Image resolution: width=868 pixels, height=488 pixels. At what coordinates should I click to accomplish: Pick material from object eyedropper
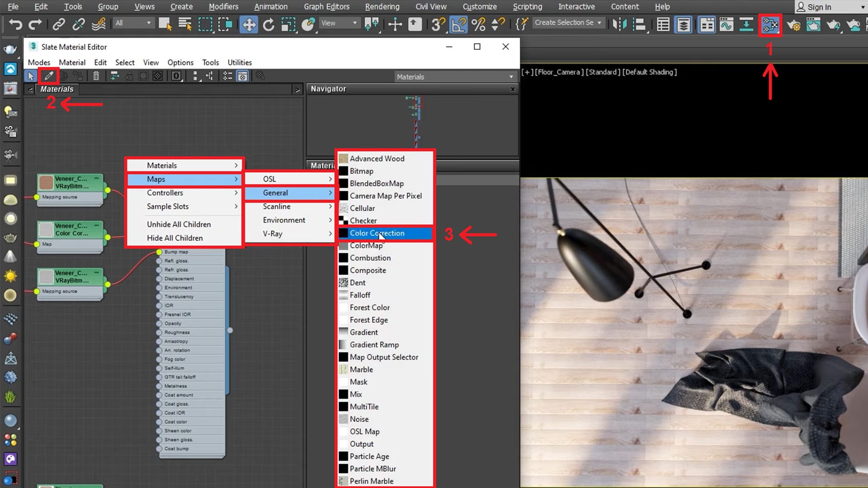[x=49, y=76]
